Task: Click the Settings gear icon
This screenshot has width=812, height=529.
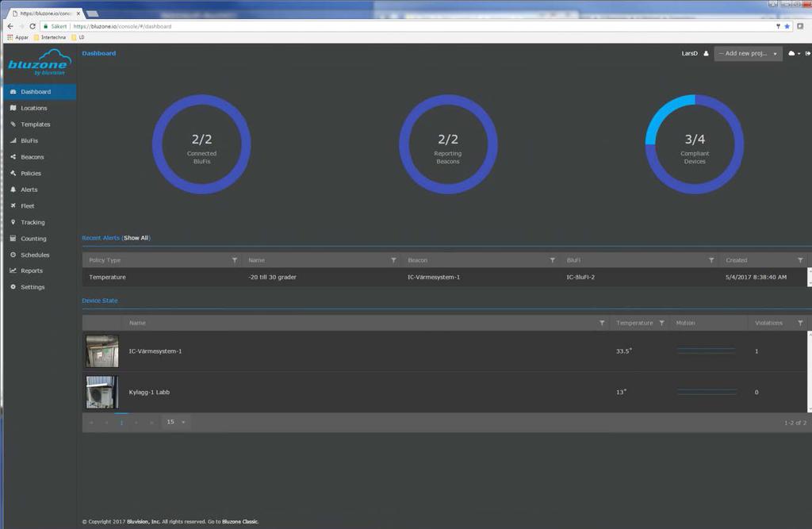Action: point(13,286)
